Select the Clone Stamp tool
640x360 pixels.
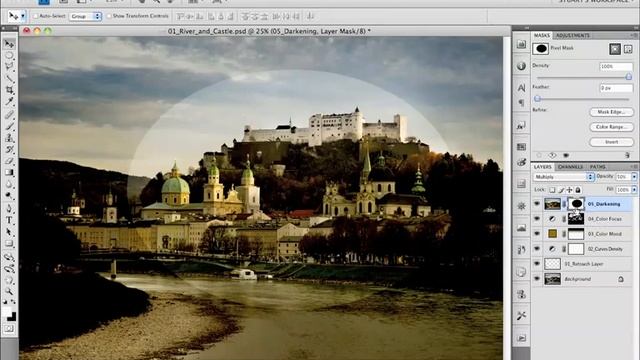point(9,138)
